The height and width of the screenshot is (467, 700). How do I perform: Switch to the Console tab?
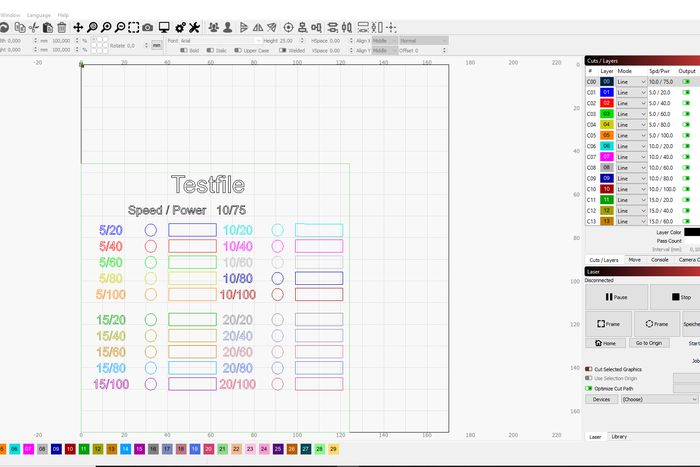tap(659, 259)
